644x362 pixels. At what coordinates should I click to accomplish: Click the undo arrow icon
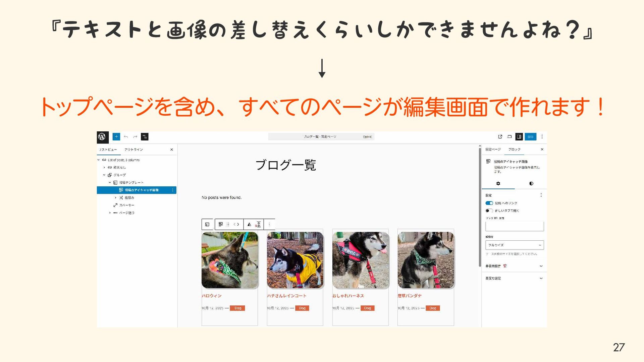[126, 137]
